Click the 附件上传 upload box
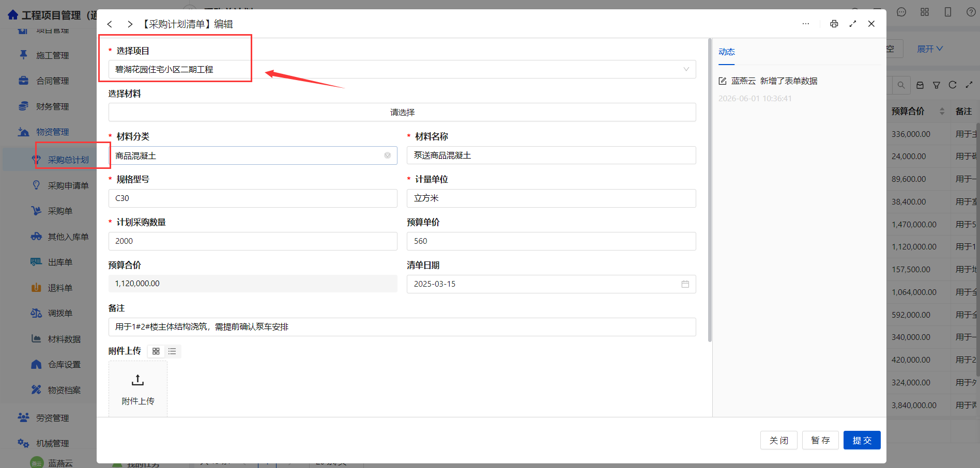 click(138, 389)
